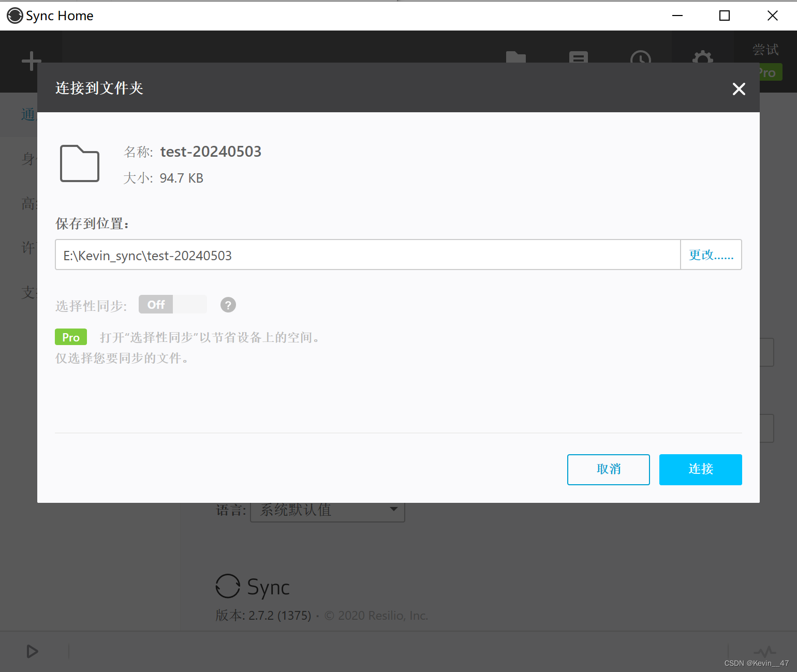Expand the language dropdown arrow

coord(394,510)
